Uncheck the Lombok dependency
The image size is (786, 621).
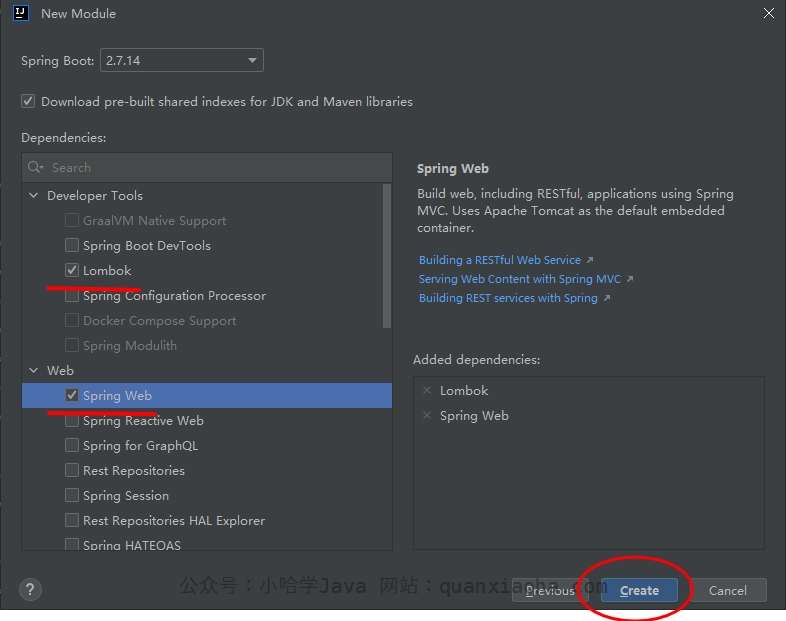click(x=72, y=270)
